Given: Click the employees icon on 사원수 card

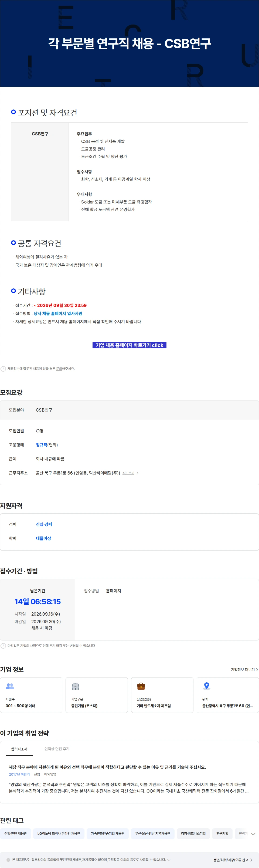Looking at the screenshot, I should (x=10, y=686).
